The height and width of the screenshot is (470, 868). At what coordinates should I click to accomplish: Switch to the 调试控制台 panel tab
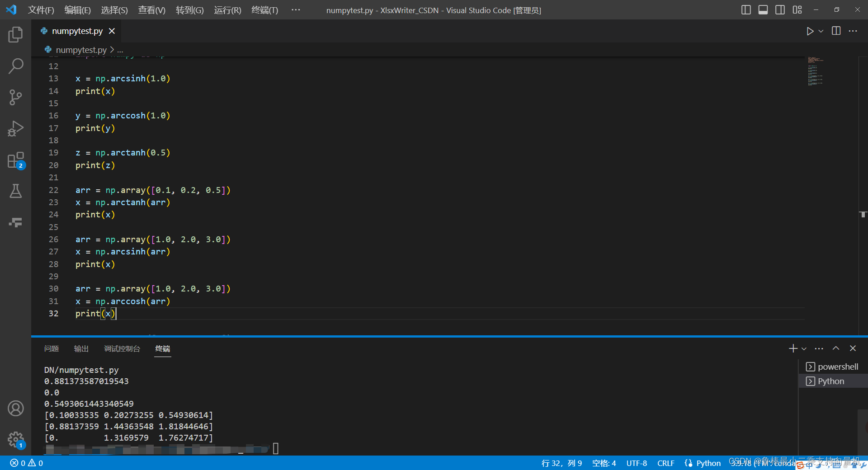[122, 348]
